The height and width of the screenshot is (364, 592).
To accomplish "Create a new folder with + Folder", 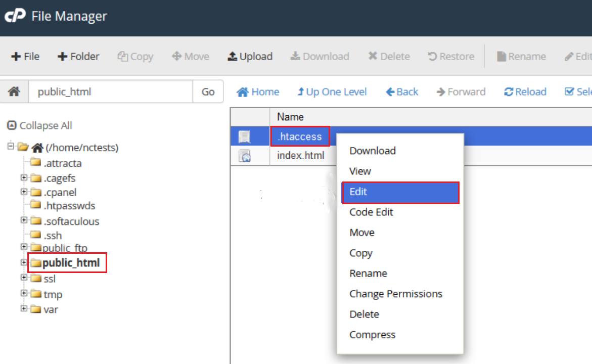I will pos(78,56).
